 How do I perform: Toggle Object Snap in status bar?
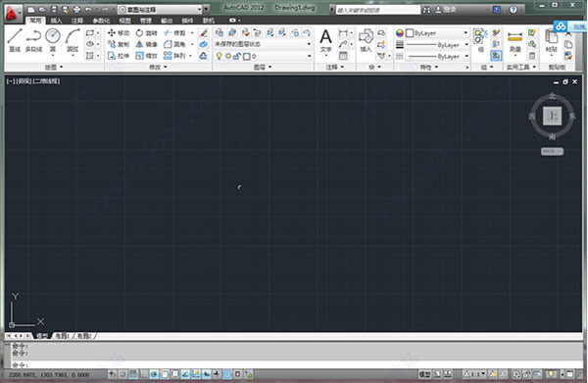[165, 373]
